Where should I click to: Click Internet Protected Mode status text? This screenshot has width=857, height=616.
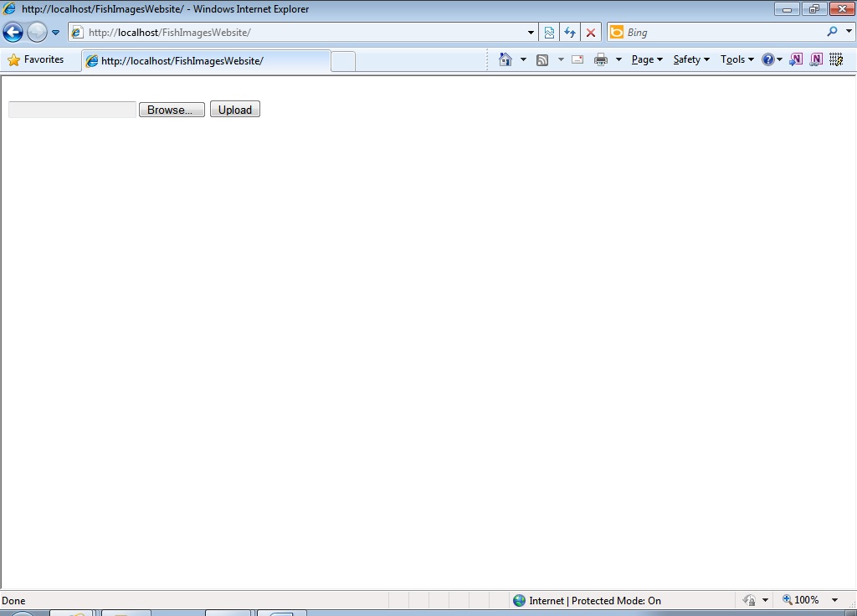(x=595, y=601)
